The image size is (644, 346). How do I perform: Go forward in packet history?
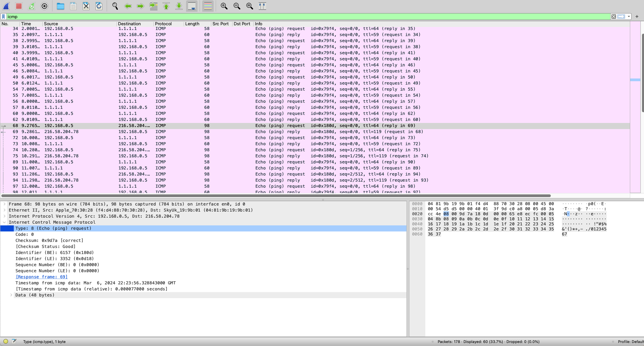pyautogui.click(x=141, y=6)
